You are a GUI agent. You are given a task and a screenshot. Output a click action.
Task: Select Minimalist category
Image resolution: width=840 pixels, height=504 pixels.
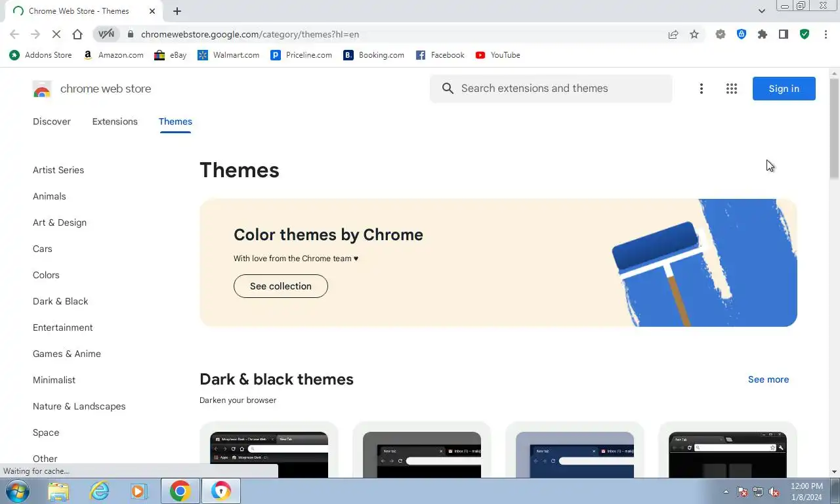[x=54, y=380]
